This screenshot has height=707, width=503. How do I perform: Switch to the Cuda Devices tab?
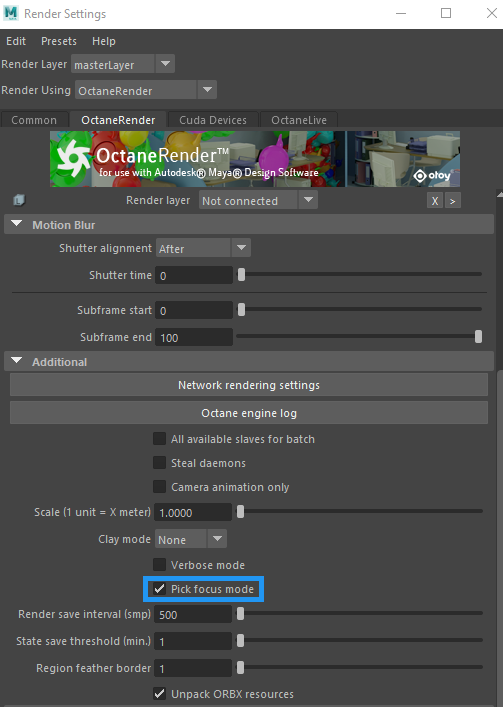[x=213, y=120]
